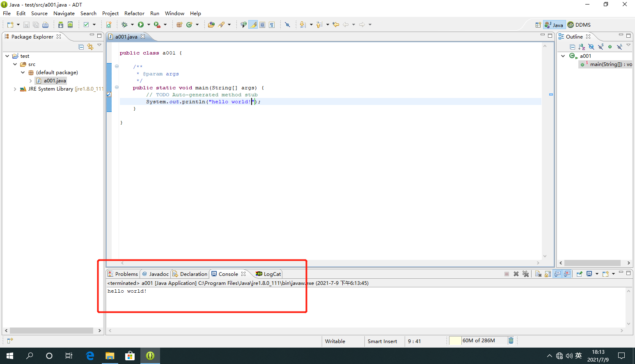Image resolution: width=635 pixels, height=364 pixels.
Task: Click the green Run button in toolbar
Action: point(141,25)
